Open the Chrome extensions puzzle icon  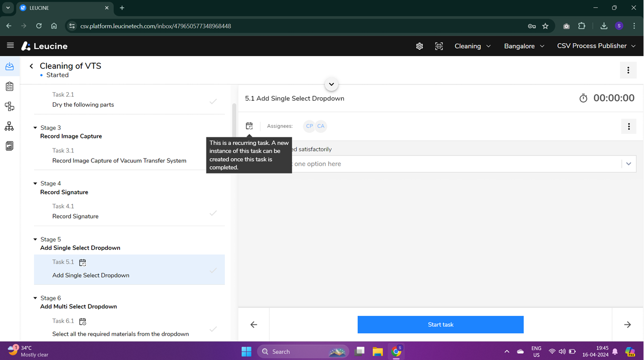582,26
